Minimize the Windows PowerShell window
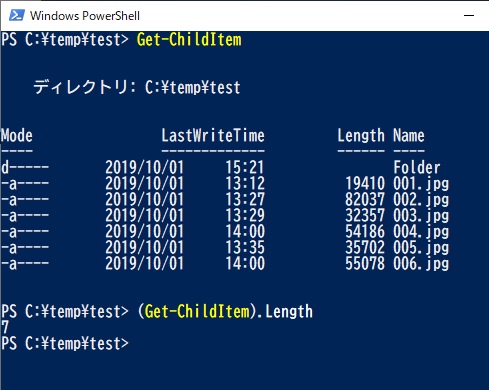The image size is (489, 390). [469, 15]
